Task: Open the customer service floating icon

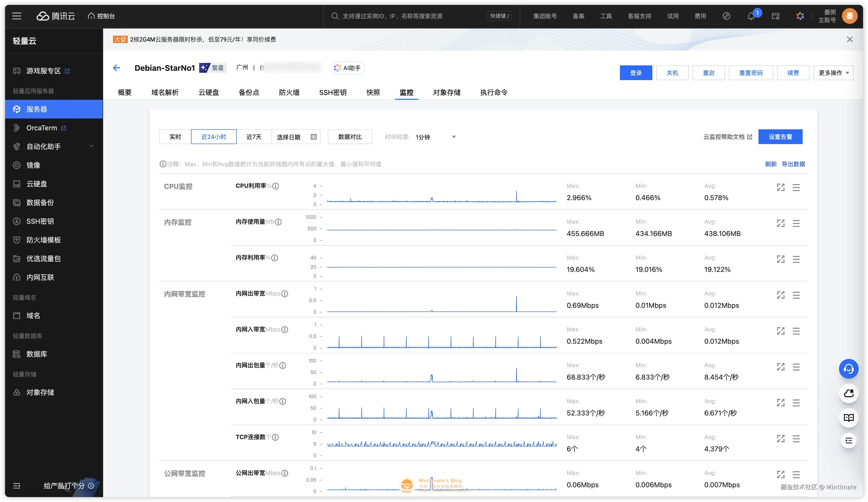Action: pos(849,369)
